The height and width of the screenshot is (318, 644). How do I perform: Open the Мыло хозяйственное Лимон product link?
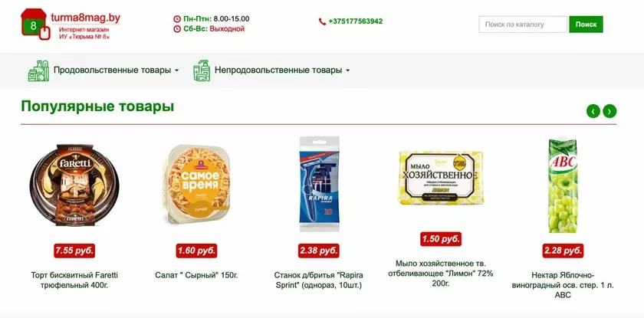coord(441,273)
